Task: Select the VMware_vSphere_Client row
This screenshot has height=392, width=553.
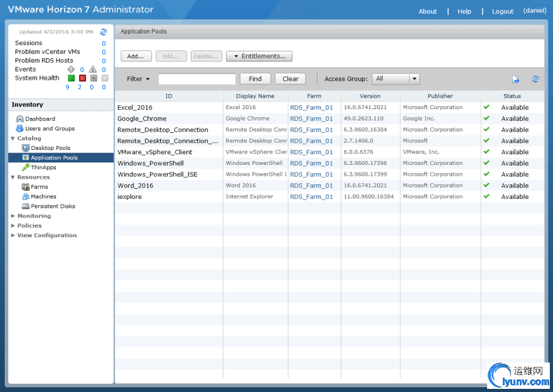Action: tap(330, 152)
